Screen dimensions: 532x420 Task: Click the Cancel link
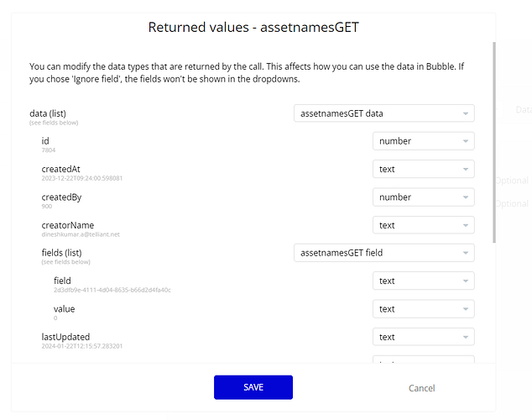[x=421, y=388]
